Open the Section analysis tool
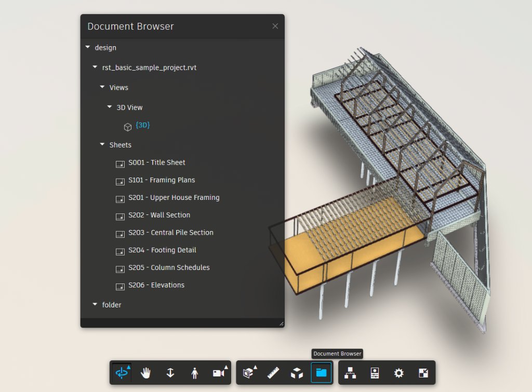The image size is (532, 392). click(249, 373)
